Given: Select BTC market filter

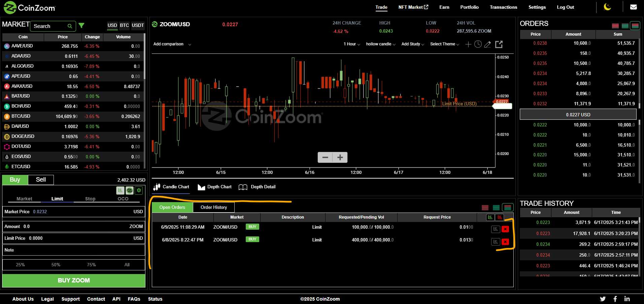Looking at the screenshot, I should [x=125, y=26].
